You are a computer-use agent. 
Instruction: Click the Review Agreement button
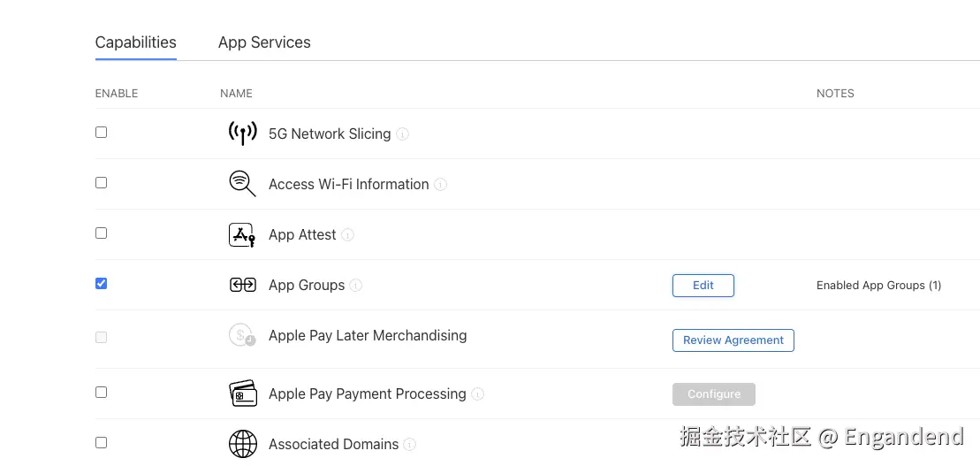[x=733, y=340]
